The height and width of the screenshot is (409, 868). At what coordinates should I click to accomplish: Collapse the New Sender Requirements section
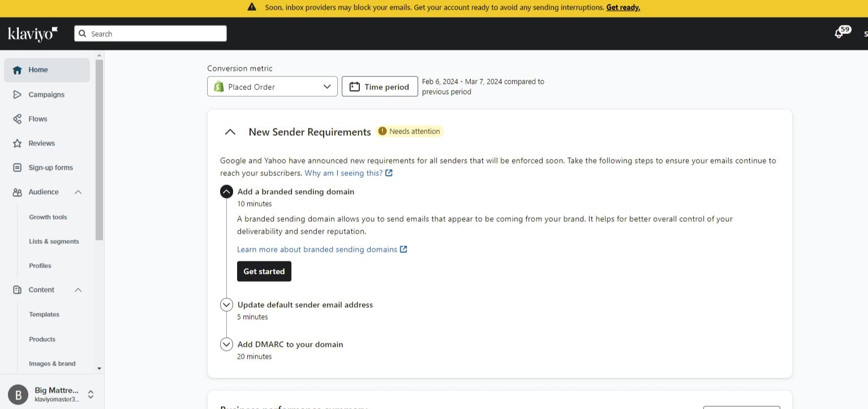click(230, 132)
